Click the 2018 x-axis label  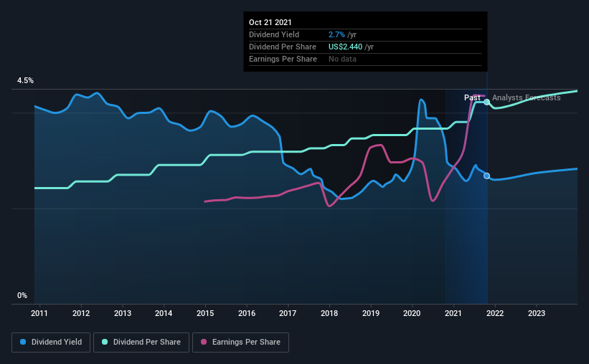(x=329, y=313)
